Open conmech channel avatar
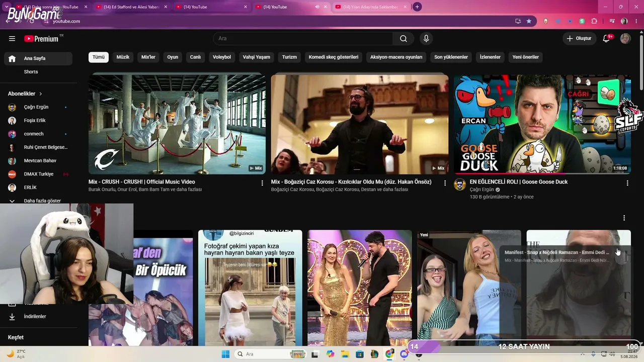The image size is (644, 362). tap(12, 134)
